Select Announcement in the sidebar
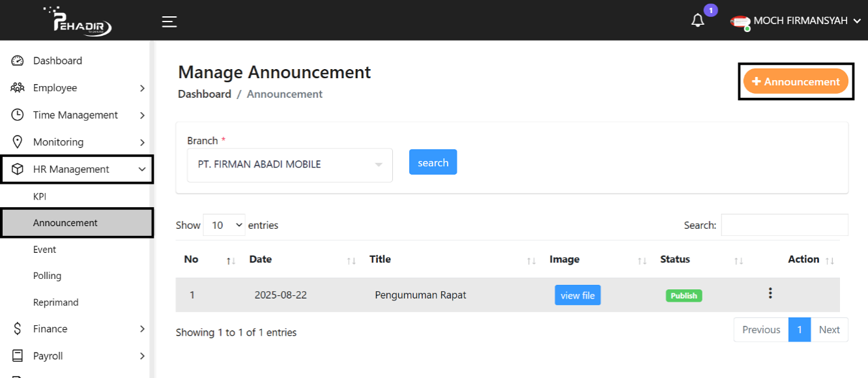The width and height of the screenshot is (868, 378). 65,222
